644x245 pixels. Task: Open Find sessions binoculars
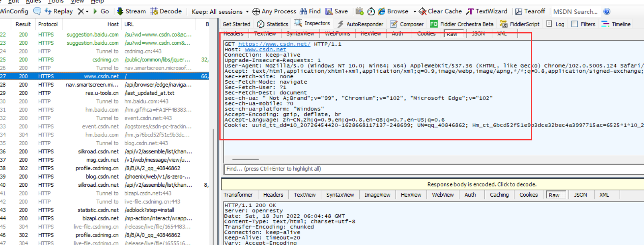point(310,11)
